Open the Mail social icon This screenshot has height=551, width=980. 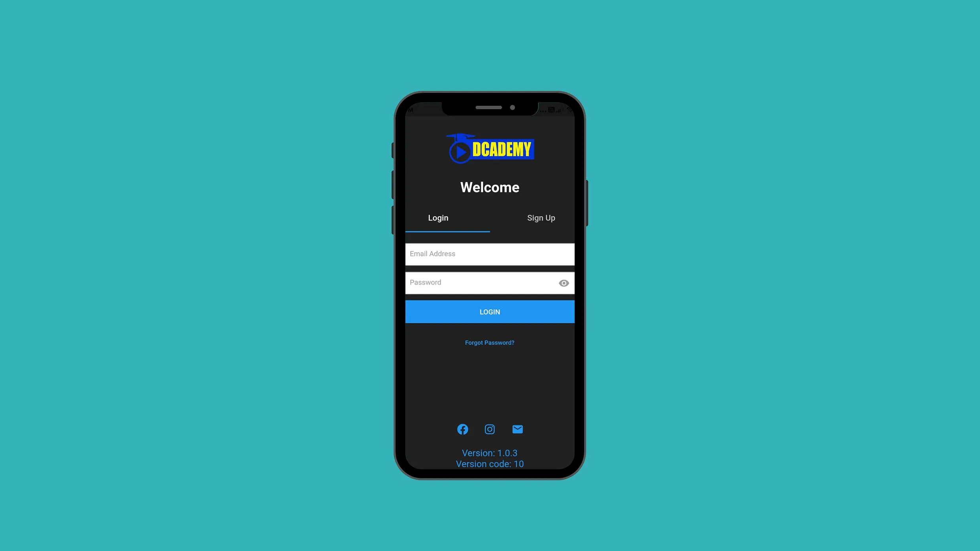pyautogui.click(x=518, y=429)
